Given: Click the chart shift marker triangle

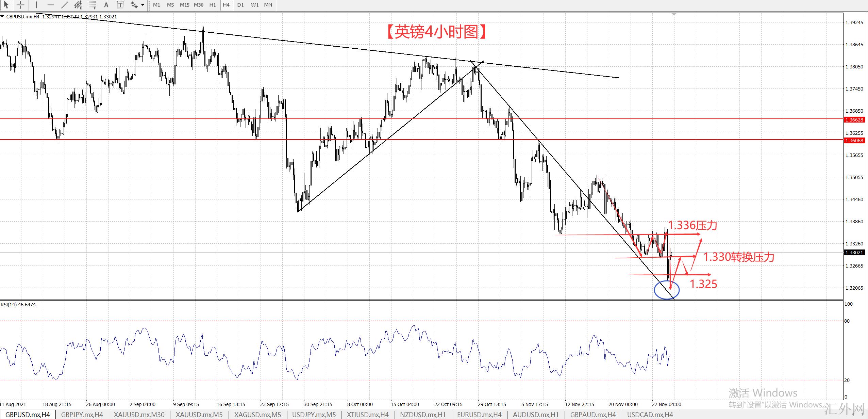Looking at the screenshot, I should 674,15.
